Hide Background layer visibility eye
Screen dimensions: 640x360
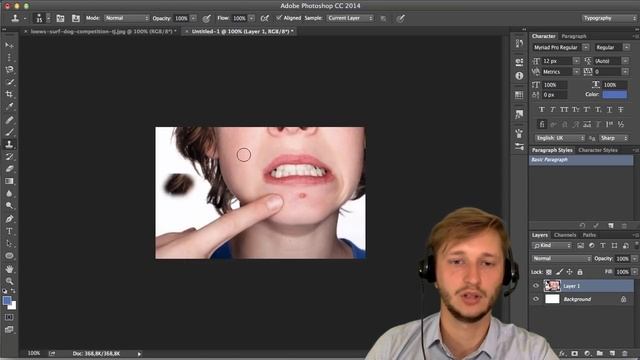pyautogui.click(x=536, y=299)
